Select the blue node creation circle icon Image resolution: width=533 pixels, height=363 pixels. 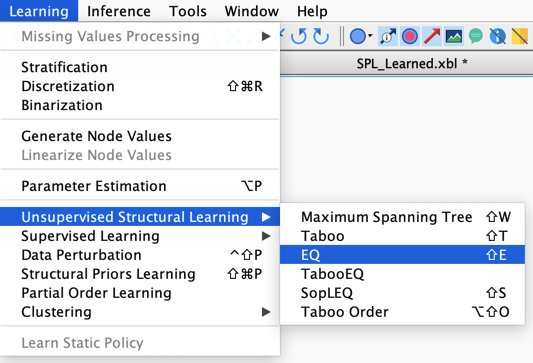coord(357,36)
